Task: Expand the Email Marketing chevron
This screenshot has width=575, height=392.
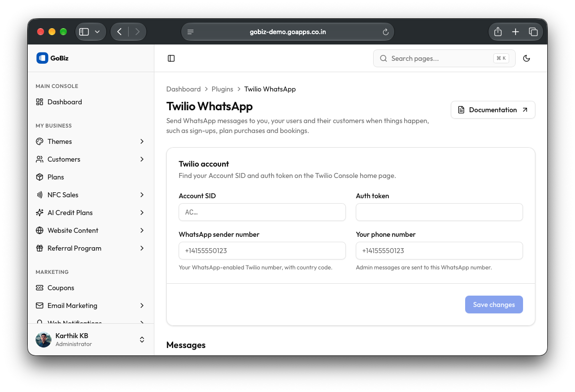Action: click(x=142, y=305)
